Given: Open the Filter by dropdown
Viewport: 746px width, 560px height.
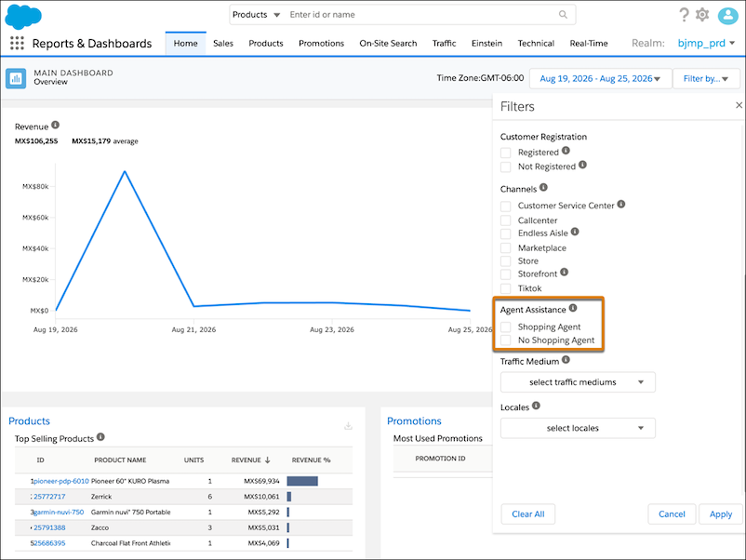Looking at the screenshot, I should tap(706, 78).
